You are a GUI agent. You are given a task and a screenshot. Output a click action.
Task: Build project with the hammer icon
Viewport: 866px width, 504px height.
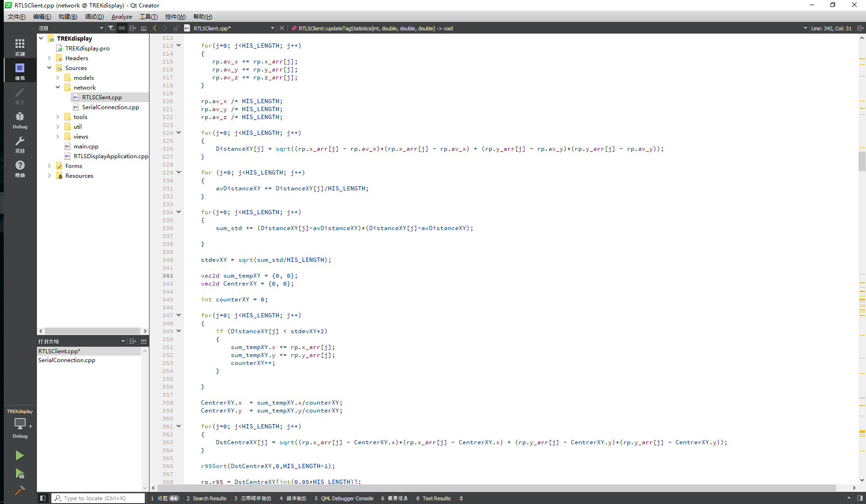pyautogui.click(x=20, y=490)
